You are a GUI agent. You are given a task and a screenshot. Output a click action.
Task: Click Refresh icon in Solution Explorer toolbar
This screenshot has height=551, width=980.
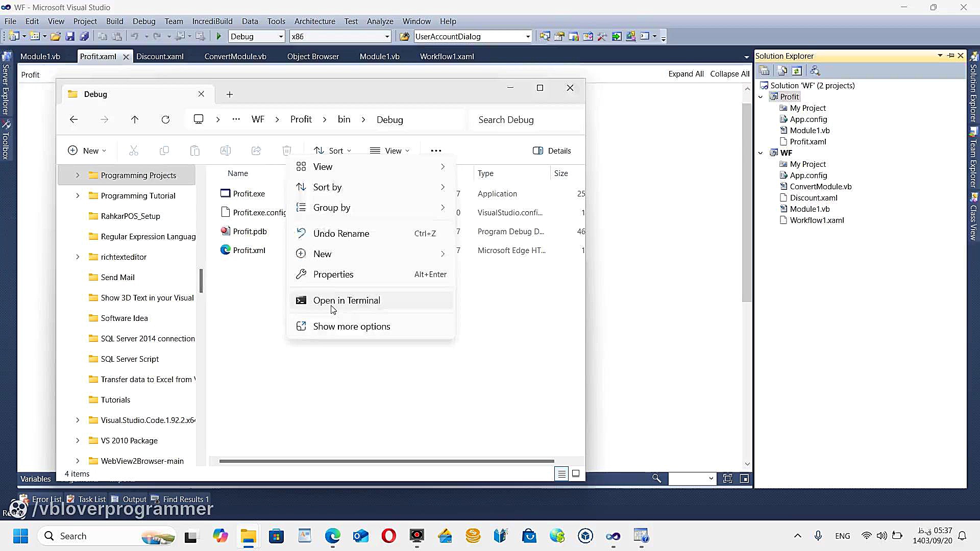tap(797, 70)
